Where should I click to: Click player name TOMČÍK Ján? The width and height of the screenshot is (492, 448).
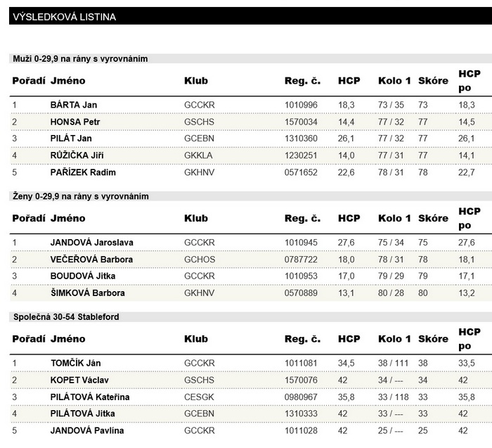coord(76,363)
